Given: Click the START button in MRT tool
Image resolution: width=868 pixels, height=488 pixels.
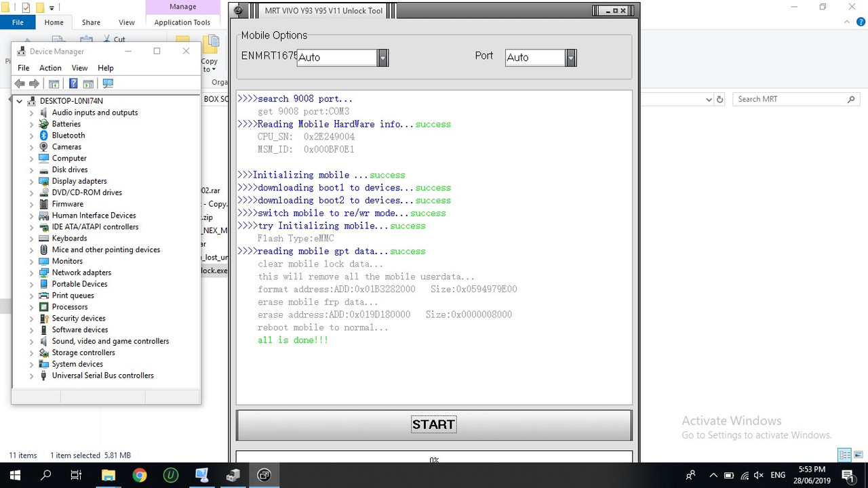Looking at the screenshot, I should coord(434,425).
